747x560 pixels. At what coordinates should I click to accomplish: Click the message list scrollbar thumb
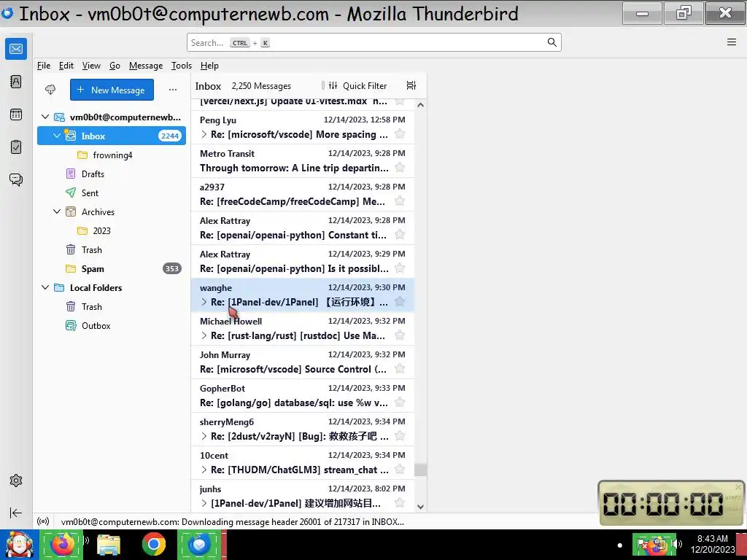(420, 470)
